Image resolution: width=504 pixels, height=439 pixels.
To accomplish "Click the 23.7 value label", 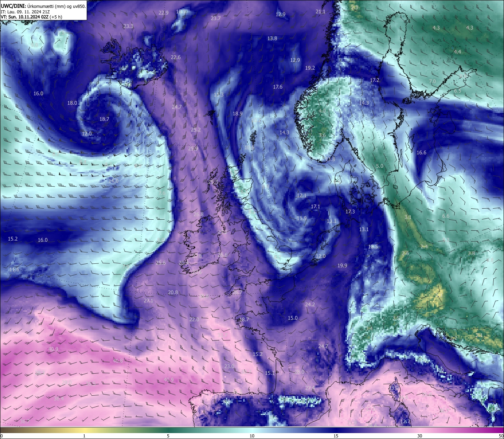I will click(216, 18).
